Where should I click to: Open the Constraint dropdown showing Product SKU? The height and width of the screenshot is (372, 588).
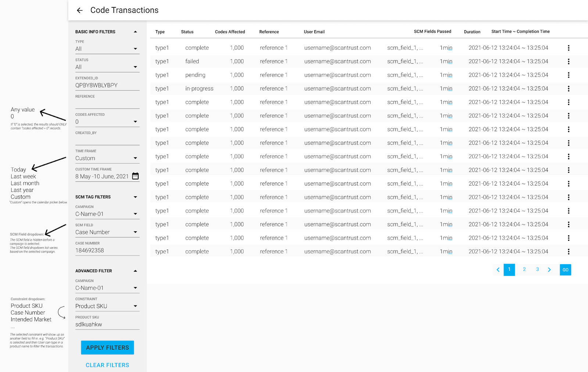136,306
